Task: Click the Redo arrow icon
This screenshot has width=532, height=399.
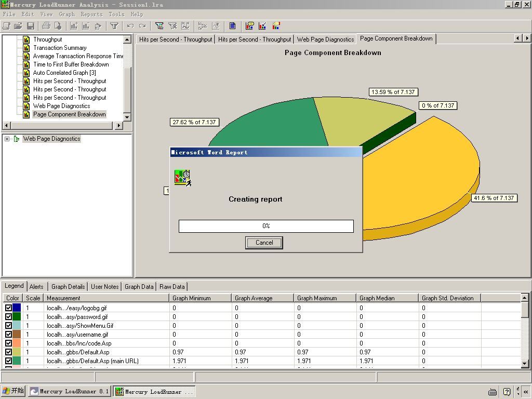Action: point(142,26)
